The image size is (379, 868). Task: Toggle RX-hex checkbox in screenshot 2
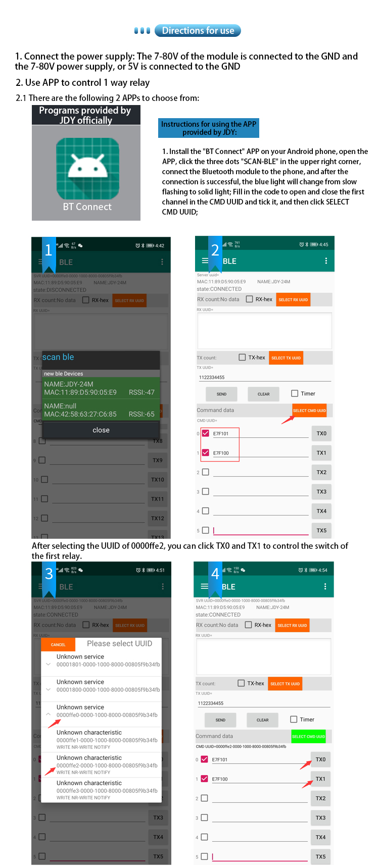(x=250, y=299)
